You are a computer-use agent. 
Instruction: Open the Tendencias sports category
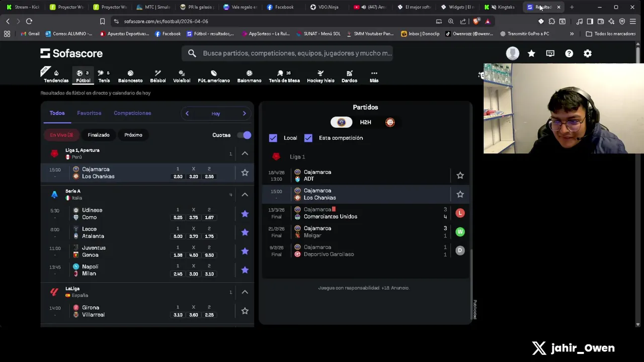tap(56, 76)
